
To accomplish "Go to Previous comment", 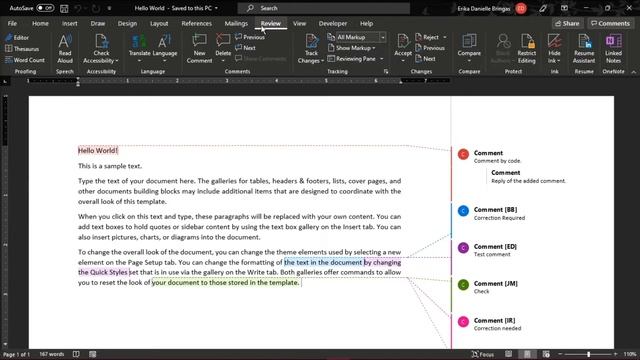I will point(250,37).
